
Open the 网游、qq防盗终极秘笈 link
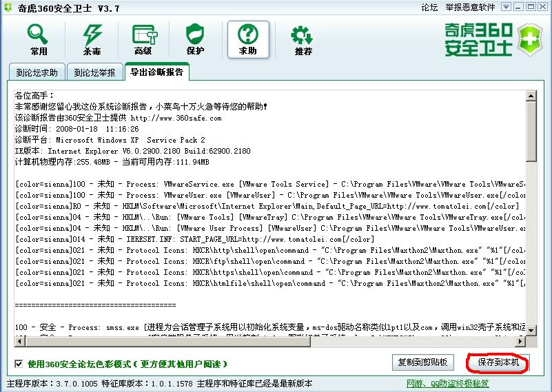(x=447, y=384)
